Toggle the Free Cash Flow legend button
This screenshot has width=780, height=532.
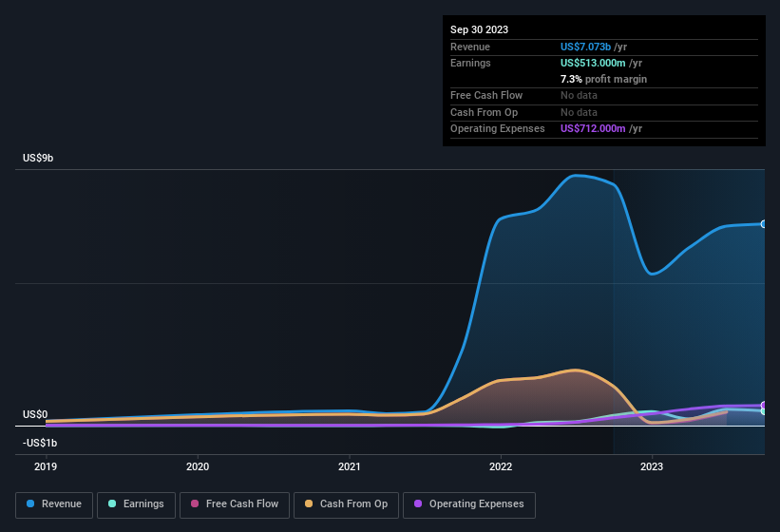[x=235, y=505]
